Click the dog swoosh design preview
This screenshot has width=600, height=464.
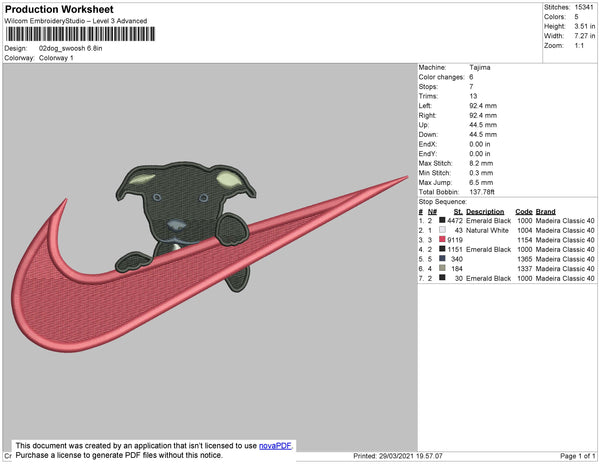(210, 256)
